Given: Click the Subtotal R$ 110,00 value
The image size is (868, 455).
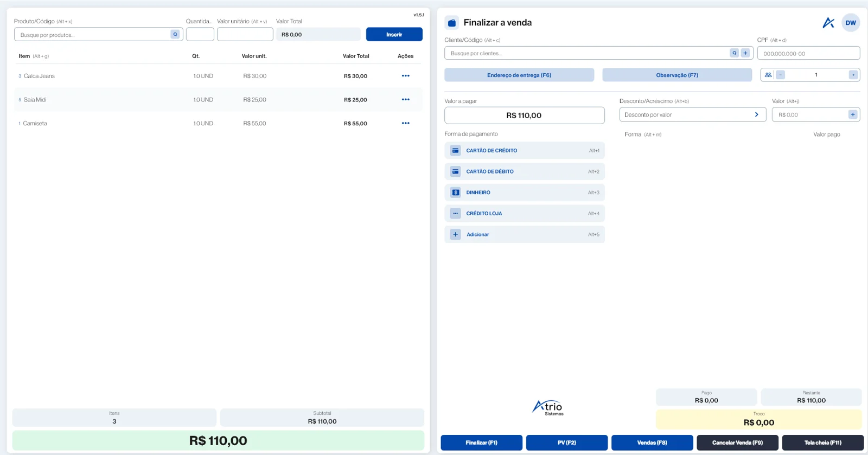Looking at the screenshot, I should point(322,421).
